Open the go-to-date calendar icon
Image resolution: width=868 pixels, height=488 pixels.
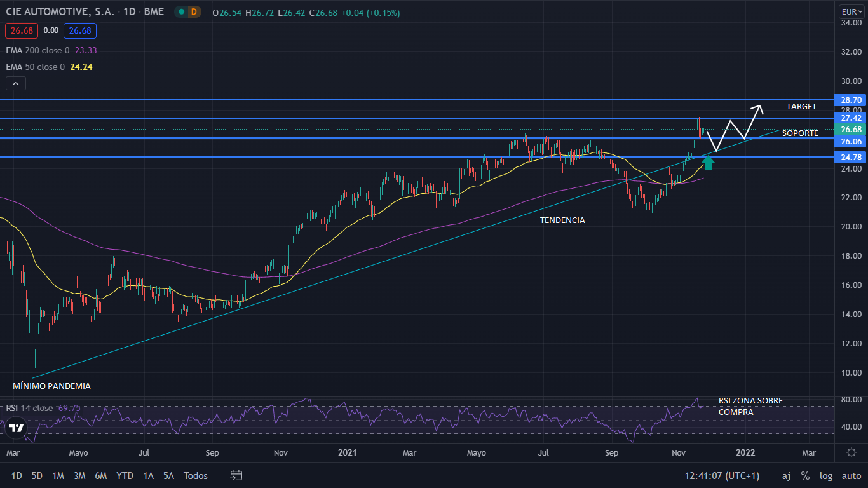tap(236, 475)
